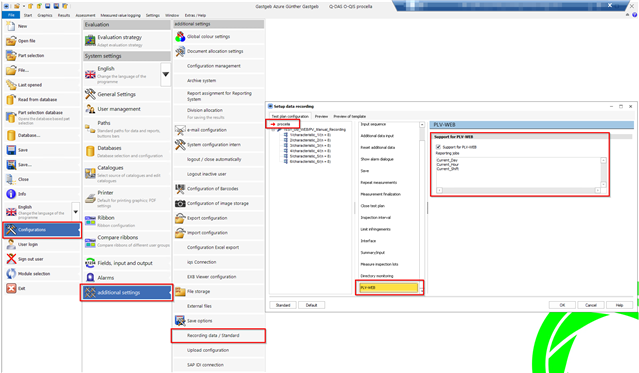Click the e-mail configuration icon
This screenshot has width=639, height=373.
180,130
